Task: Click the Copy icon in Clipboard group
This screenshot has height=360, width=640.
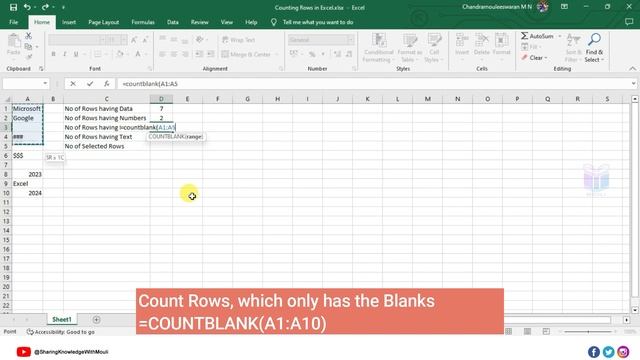Action: (x=28, y=47)
